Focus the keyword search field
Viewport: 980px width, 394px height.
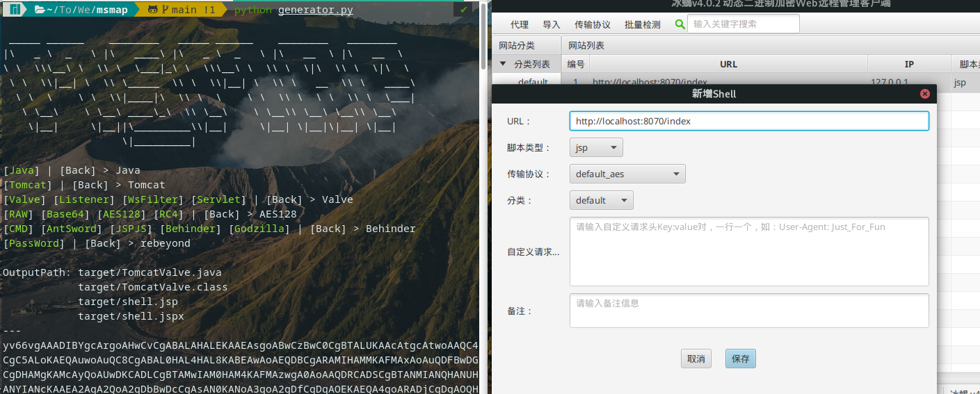[x=743, y=24]
